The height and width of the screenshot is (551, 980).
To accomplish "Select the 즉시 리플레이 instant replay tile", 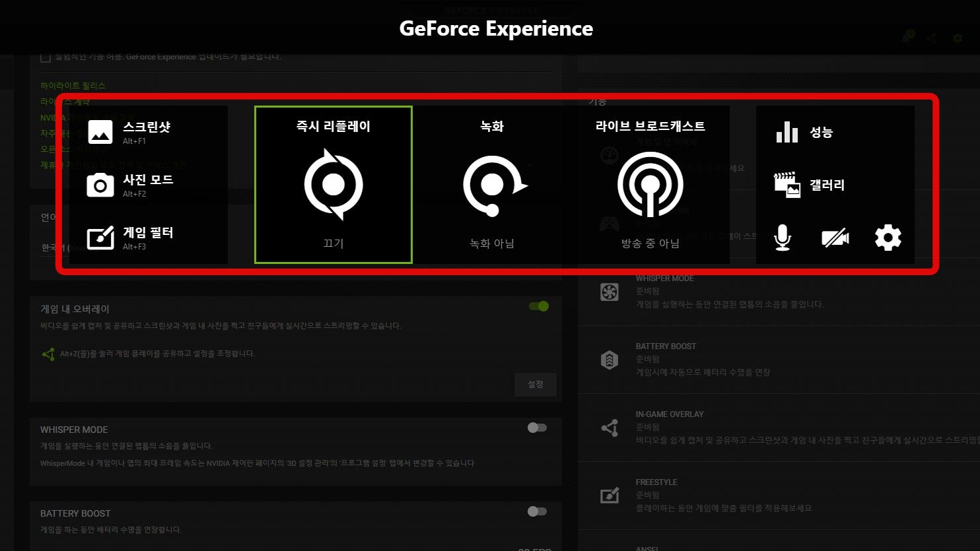I will 333,185.
